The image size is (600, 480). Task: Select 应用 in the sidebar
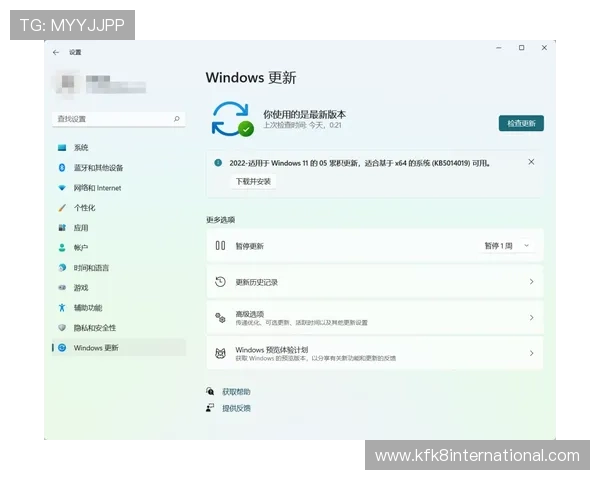119,228
